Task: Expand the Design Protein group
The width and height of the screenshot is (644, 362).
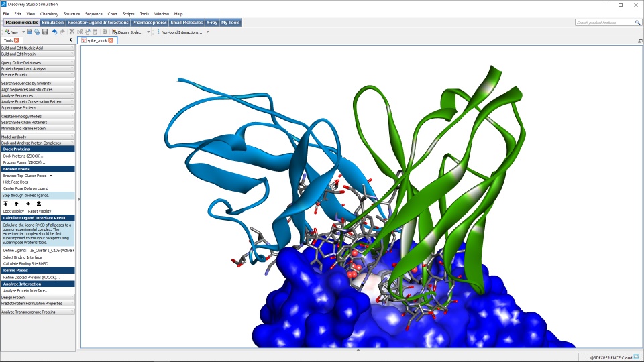Action: [x=38, y=297]
